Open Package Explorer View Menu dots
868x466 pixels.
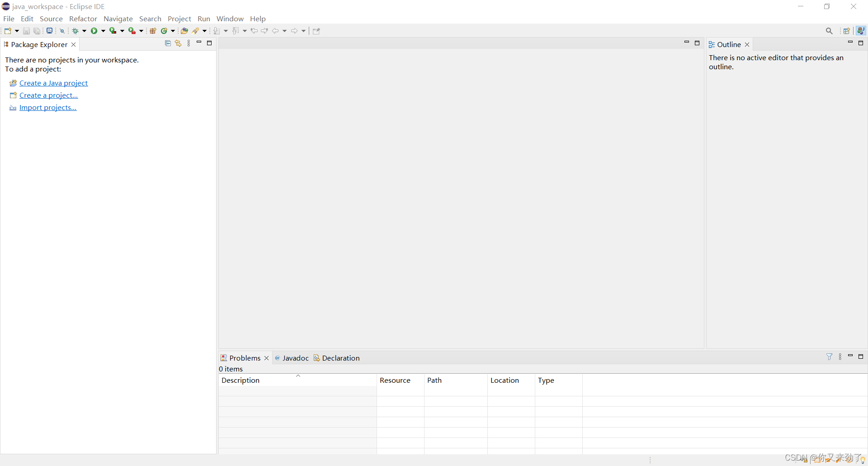tap(189, 43)
